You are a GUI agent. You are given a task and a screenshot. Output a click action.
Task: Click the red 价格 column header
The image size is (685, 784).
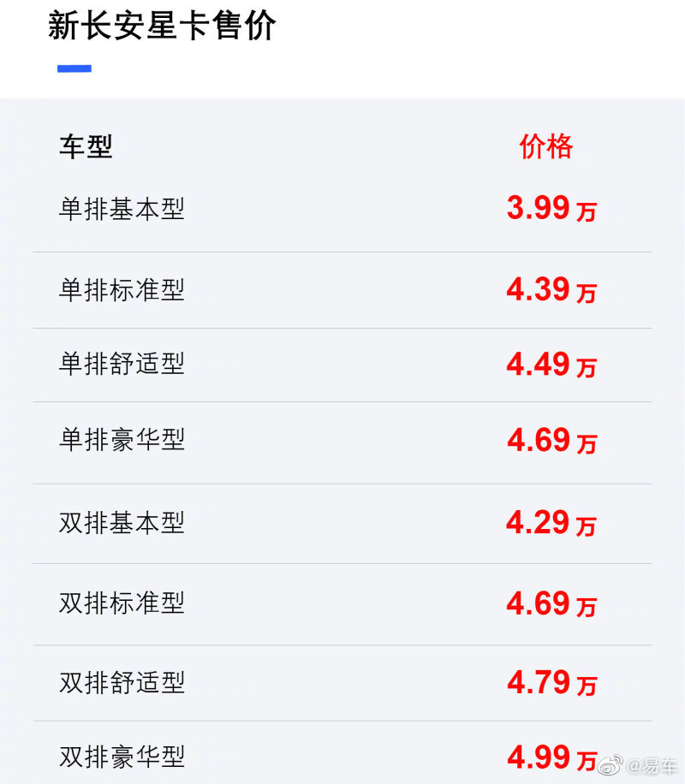(x=546, y=146)
